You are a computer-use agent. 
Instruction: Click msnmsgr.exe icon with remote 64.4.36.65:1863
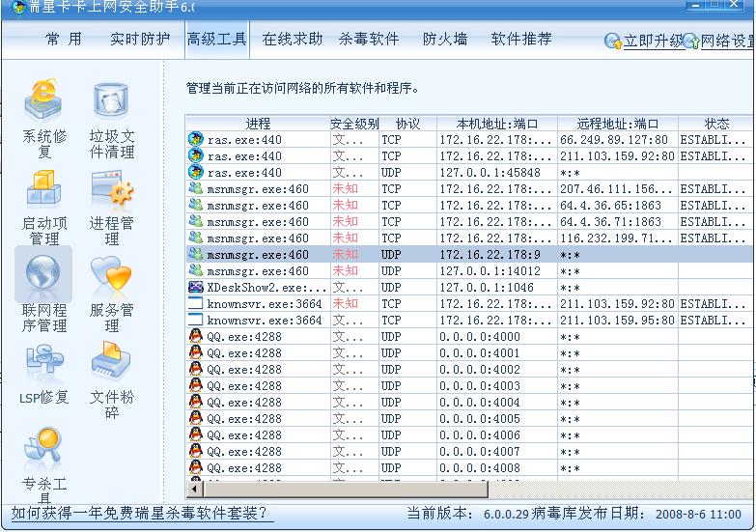coord(195,205)
